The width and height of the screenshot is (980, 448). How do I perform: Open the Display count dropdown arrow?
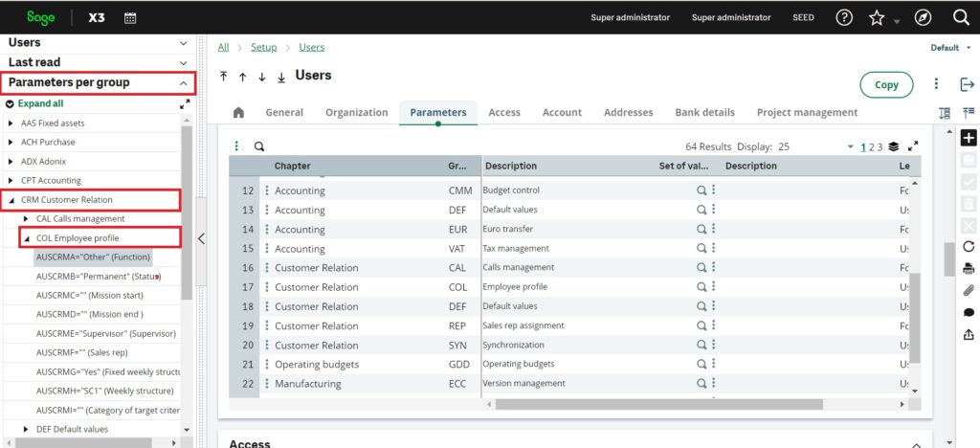click(850, 146)
